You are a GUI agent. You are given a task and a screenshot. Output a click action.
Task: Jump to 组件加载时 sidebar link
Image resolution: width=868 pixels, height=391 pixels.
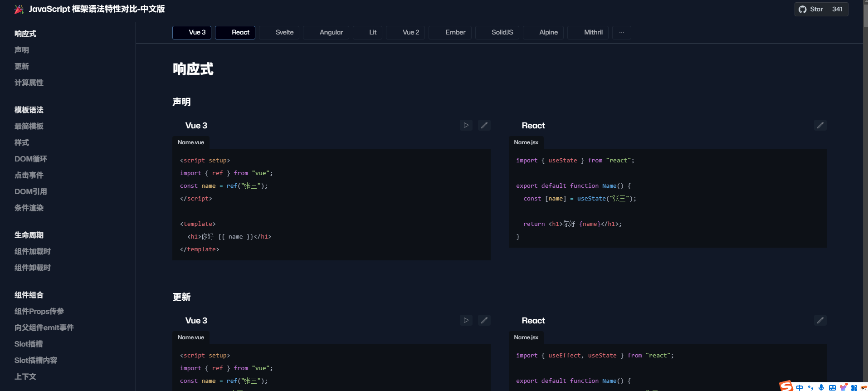[x=33, y=251]
